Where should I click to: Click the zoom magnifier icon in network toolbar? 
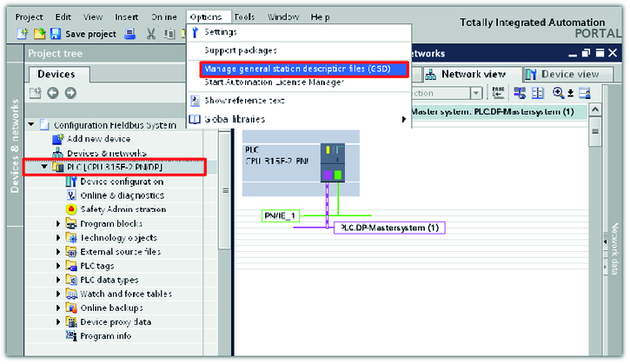pyautogui.click(x=559, y=93)
